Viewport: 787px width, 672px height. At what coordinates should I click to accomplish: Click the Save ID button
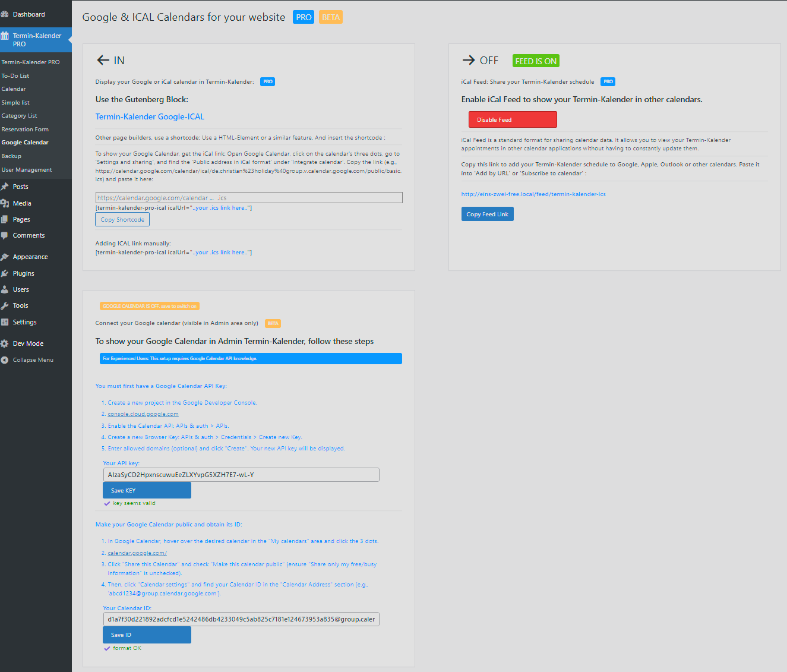point(147,635)
